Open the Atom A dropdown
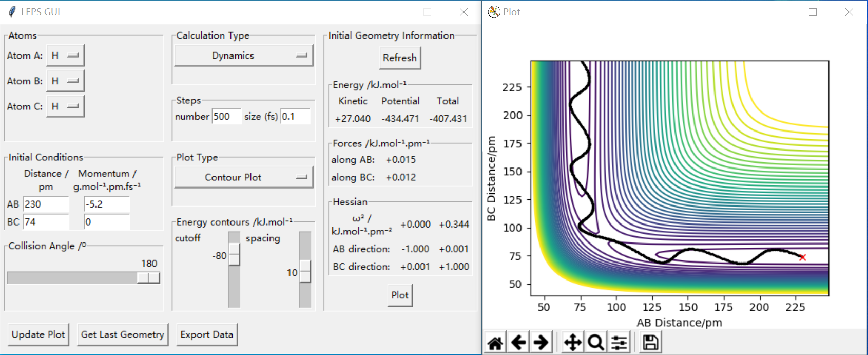 pyautogui.click(x=65, y=55)
